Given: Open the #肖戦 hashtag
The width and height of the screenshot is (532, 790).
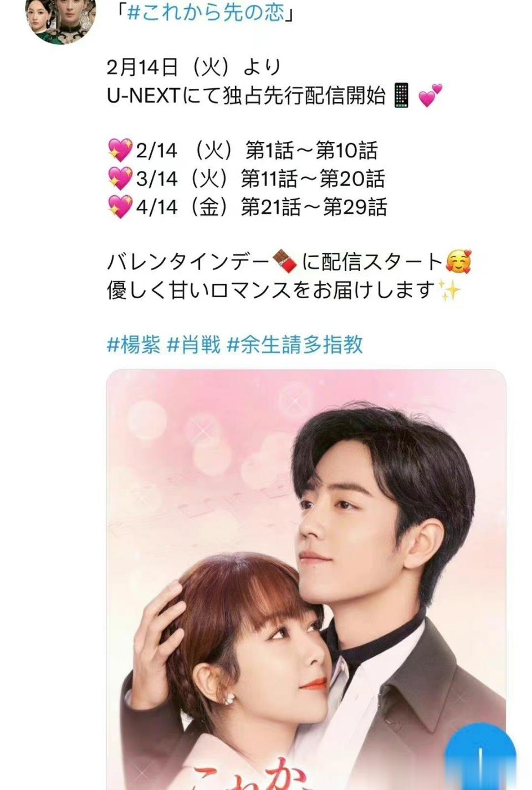Looking at the screenshot, I should pos(194,345).
